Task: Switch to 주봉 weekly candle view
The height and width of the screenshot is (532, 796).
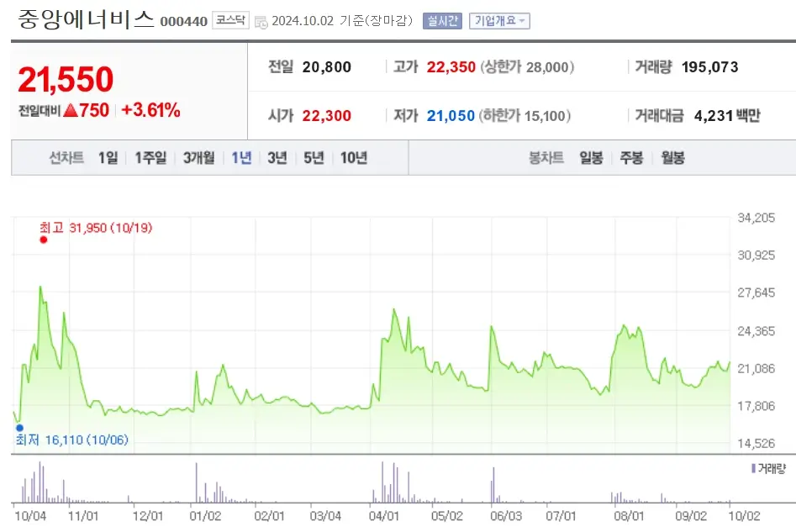Action: (x=630, y=157)
